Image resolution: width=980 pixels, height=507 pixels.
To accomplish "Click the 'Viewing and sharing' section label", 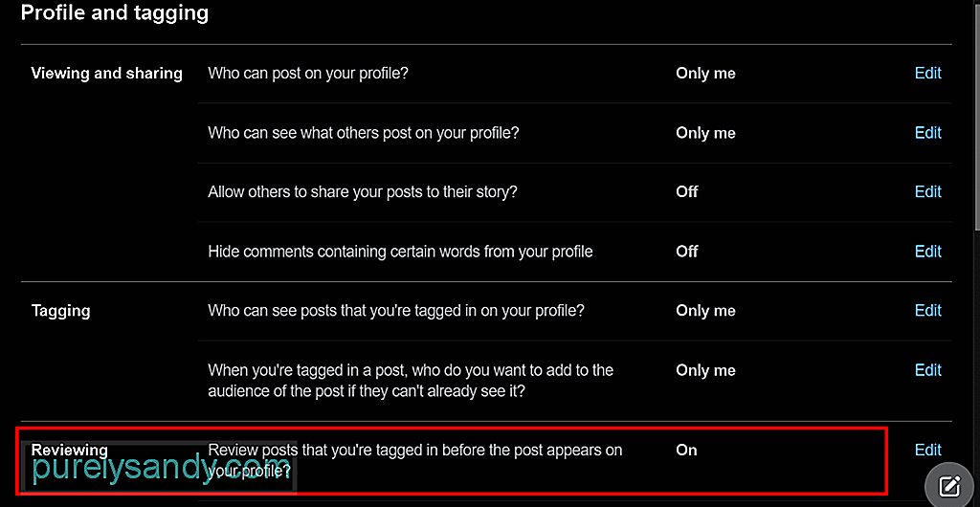I will pos(107,74).
